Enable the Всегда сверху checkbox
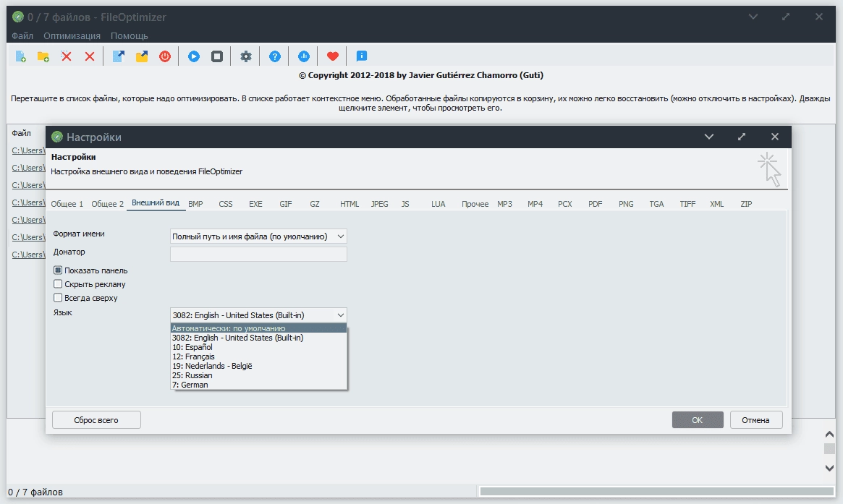843x504 pixels. (58, 298)
